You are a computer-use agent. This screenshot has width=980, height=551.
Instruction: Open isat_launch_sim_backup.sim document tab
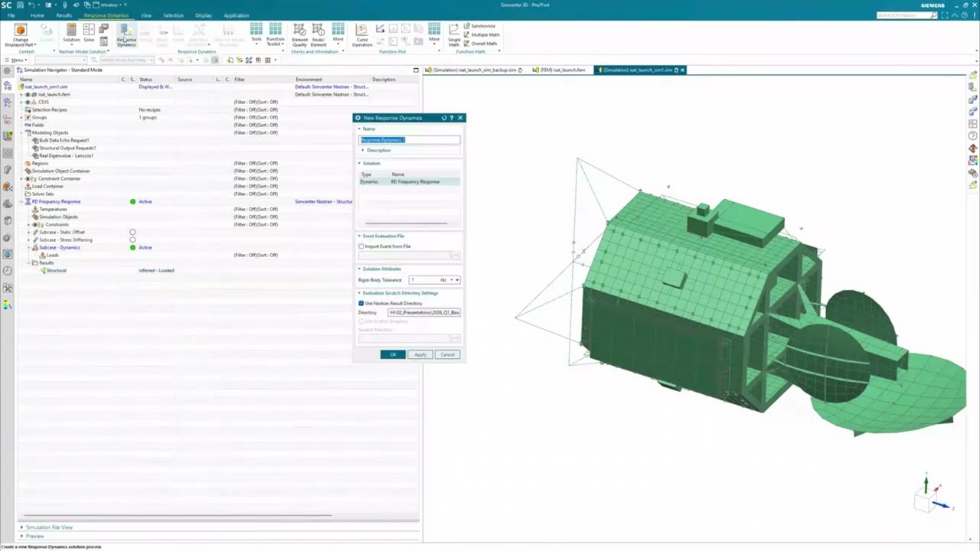click(x=474, y=70)
